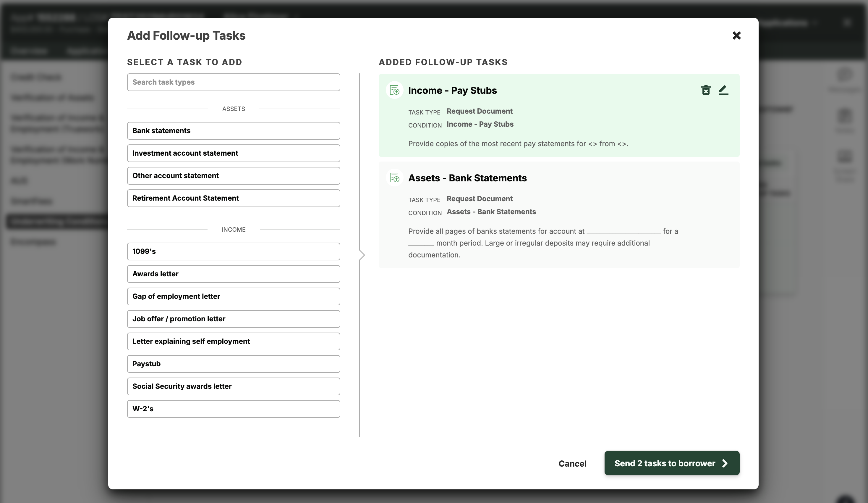This screenshot has height=503, width=868.
Task: Click the chevron arrow on the Send button
Action: (x=725, y=463)
